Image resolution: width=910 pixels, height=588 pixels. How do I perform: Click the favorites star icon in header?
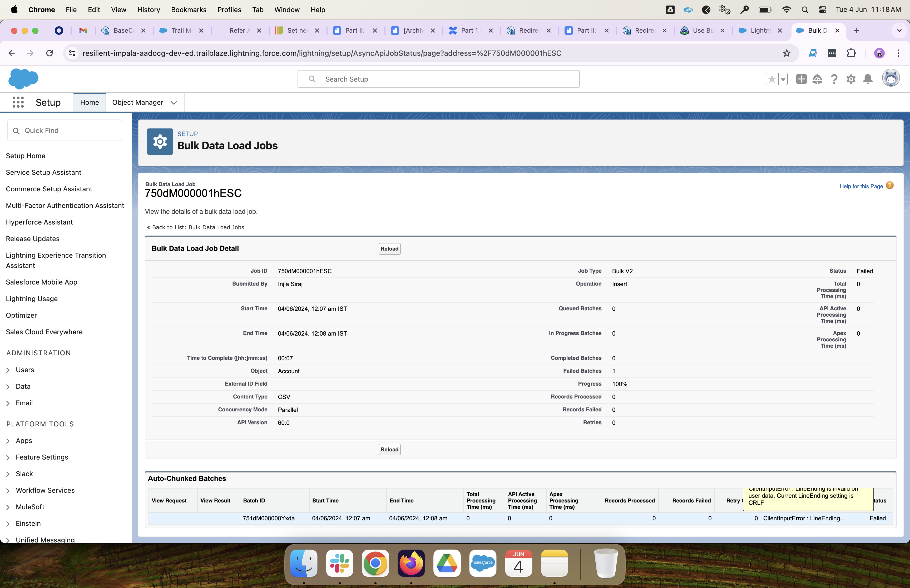point(771,79)
